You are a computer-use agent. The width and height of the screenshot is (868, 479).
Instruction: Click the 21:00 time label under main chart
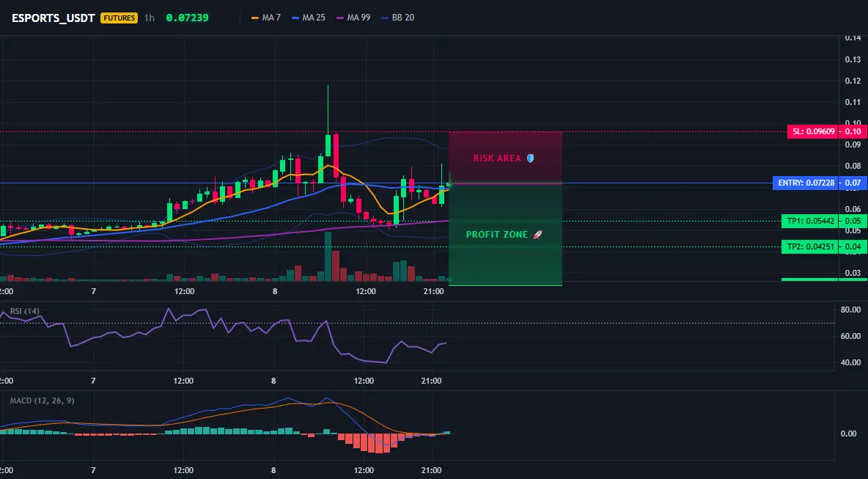pos(433,291)
